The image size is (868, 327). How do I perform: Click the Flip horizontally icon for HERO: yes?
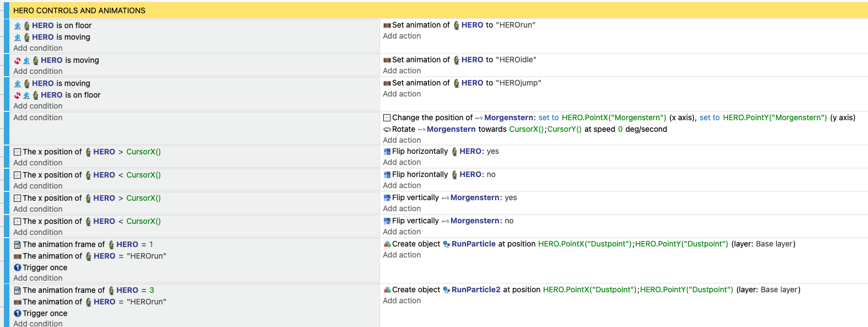(387, 152)
